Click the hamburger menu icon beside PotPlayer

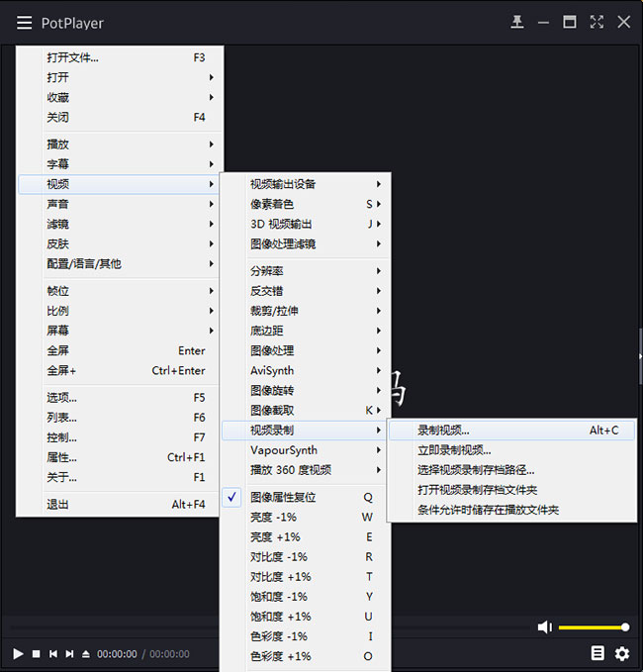coord(24,22)
